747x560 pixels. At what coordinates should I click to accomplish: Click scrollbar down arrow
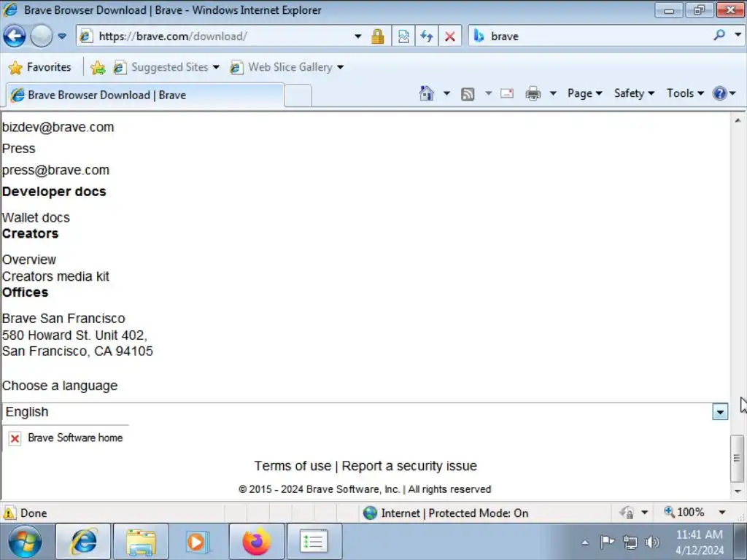pos(738,491)
